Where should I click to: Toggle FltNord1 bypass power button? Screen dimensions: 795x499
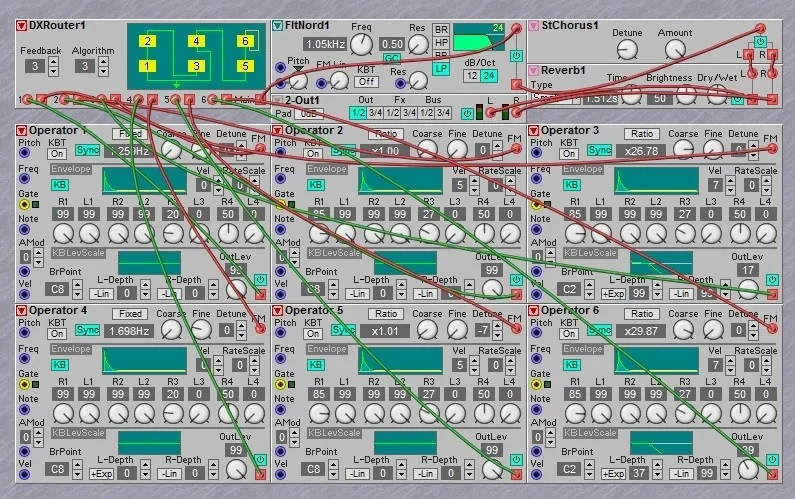(516, 56)
